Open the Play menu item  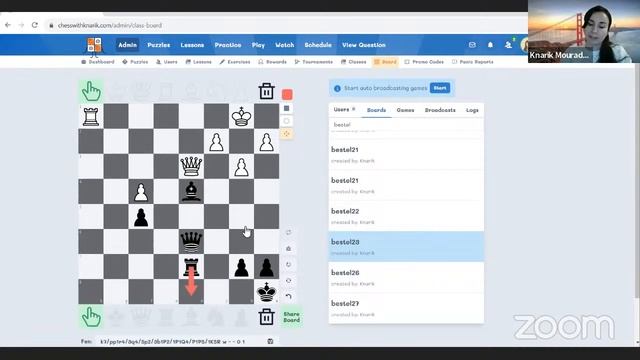pyautogui.click(x=258, y=45)
